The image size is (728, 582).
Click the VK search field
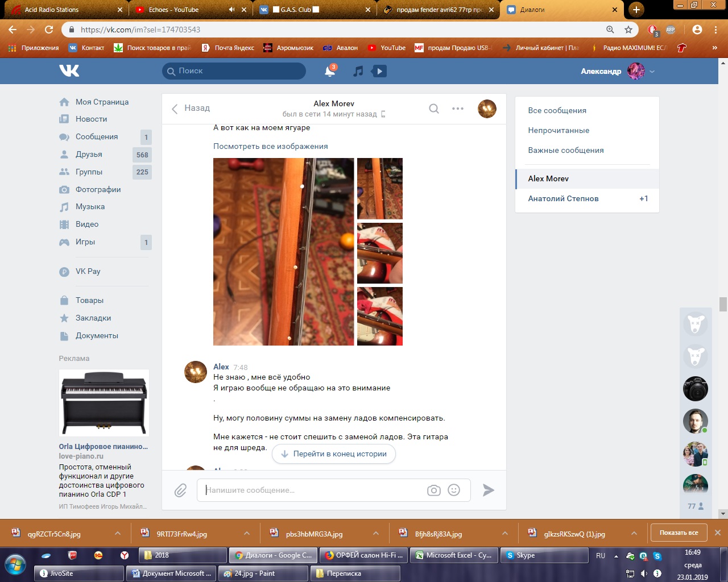(234, 71)
